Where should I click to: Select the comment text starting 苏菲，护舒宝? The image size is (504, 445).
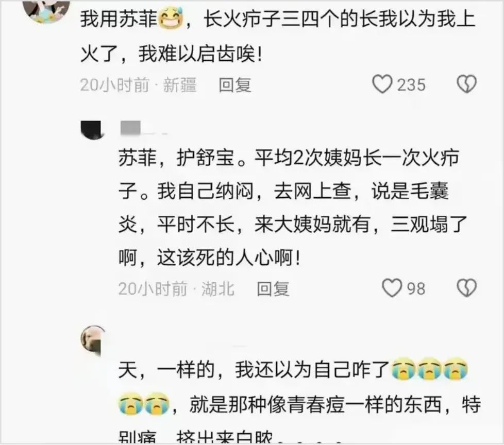click(x=293, y=208)
